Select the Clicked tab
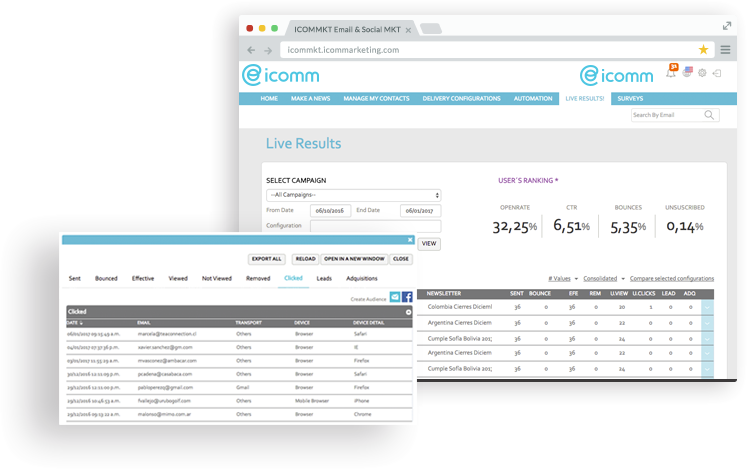 tap(293, 278)
